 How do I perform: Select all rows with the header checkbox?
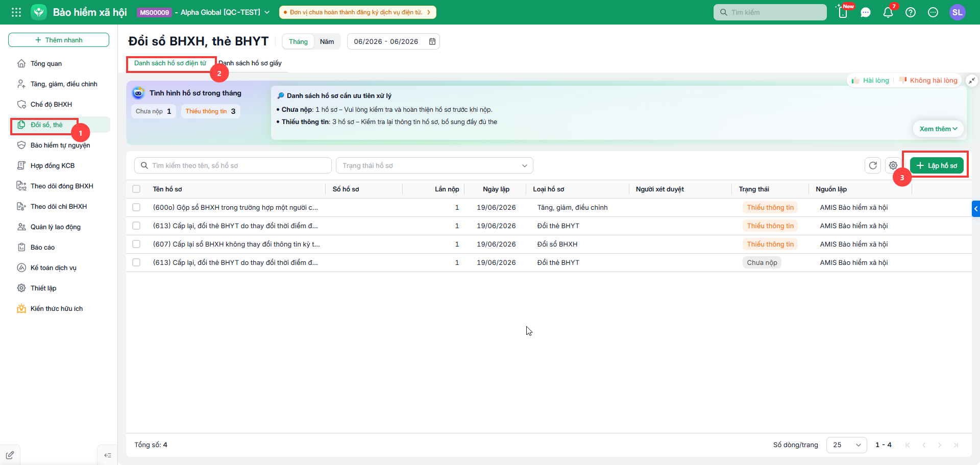point(136,189)
